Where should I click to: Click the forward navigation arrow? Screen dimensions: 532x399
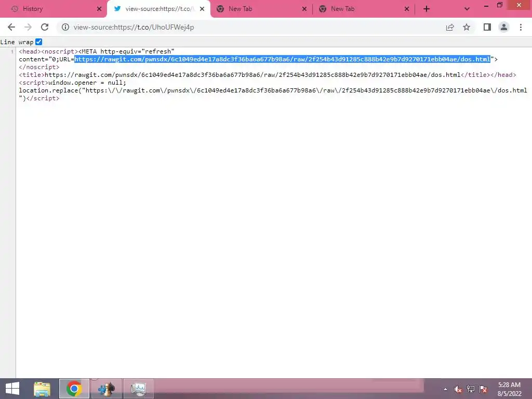28,27
